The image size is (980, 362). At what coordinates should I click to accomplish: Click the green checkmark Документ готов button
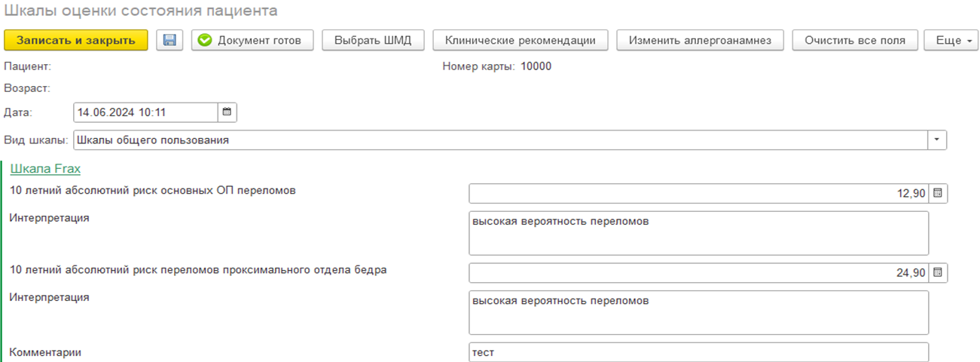coord(252,41)
